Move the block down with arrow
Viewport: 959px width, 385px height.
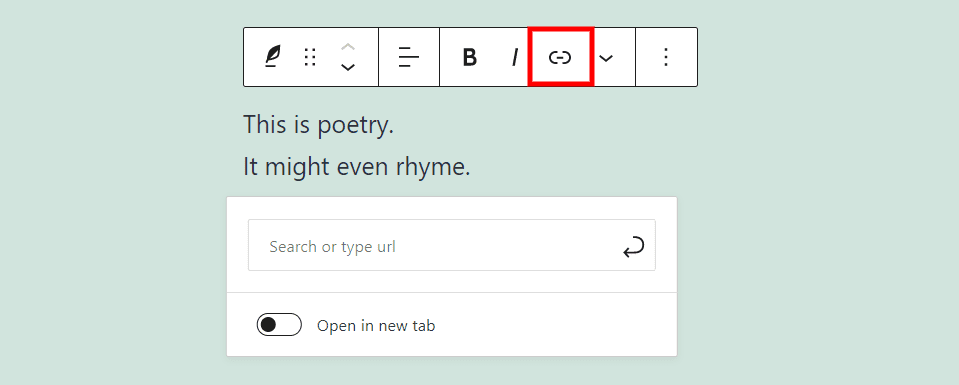(x=348, y=67)
